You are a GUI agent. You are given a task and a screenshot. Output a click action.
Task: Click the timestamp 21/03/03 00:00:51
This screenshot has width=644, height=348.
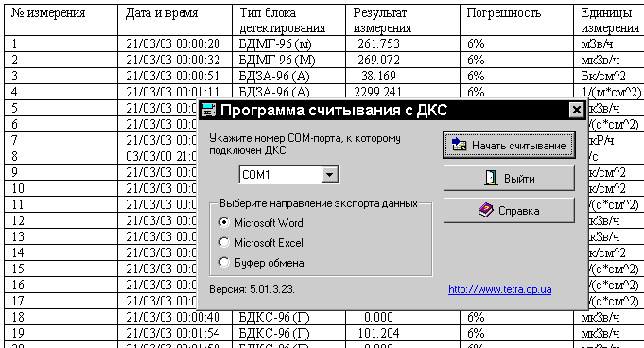coord(173,76)
